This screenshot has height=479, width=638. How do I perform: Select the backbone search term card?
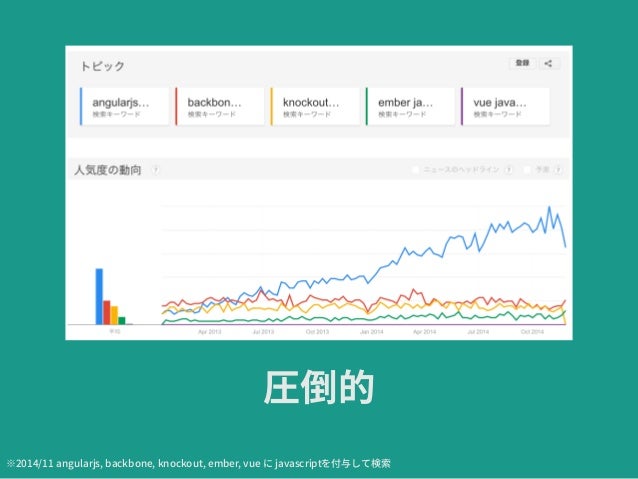coord(220,106)
